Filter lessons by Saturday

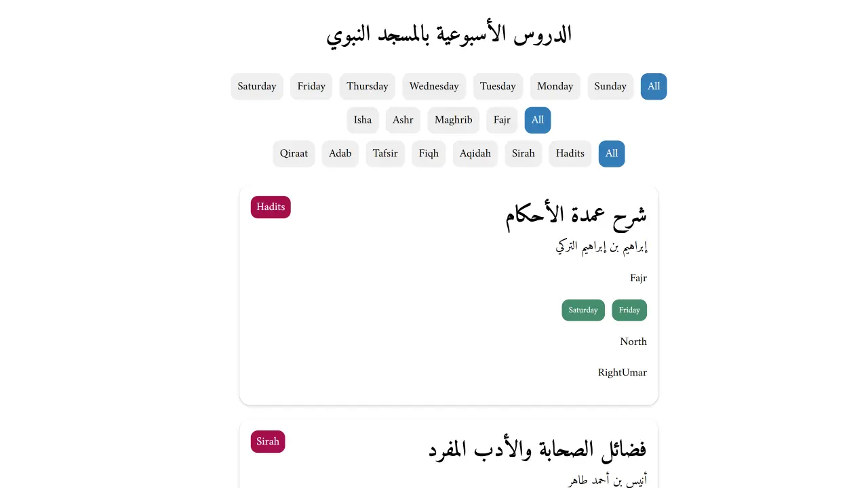(x=256, y=86)
